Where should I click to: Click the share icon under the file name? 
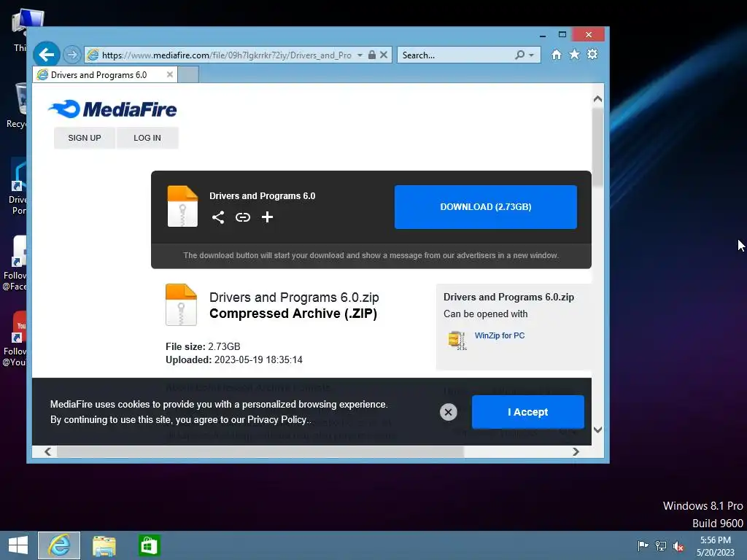click(218, 217)
